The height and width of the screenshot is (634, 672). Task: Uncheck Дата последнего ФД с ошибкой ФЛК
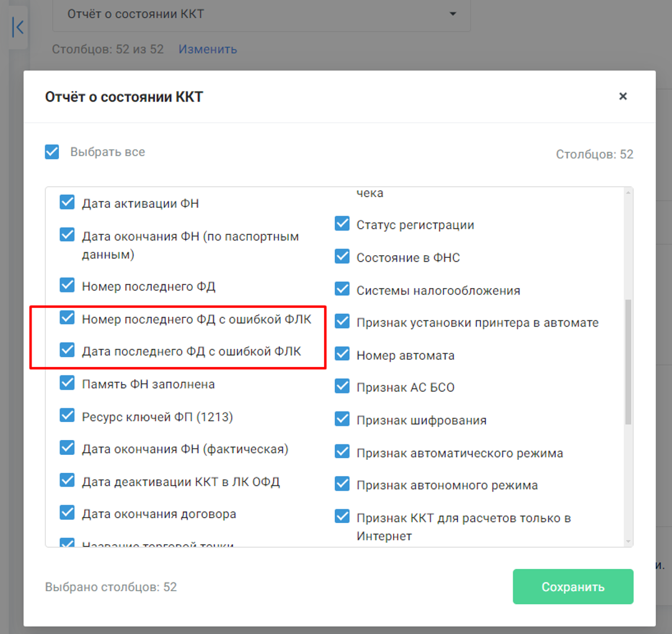point(68,350)
